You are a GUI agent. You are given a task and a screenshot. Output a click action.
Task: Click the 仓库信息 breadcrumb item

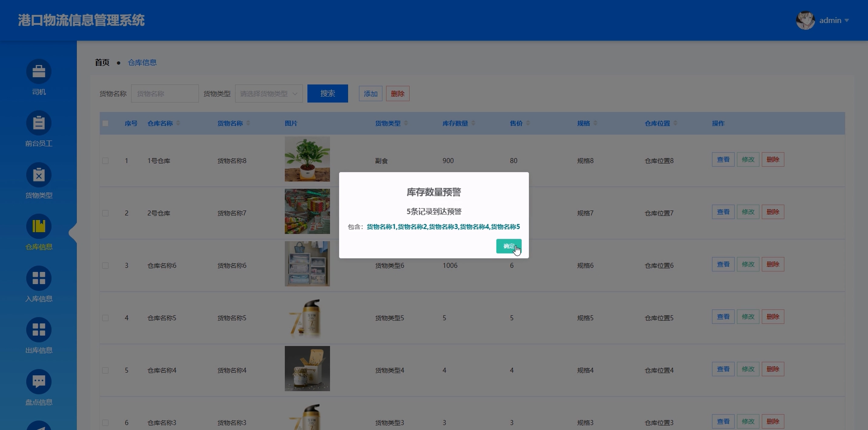tap(142, 63)
